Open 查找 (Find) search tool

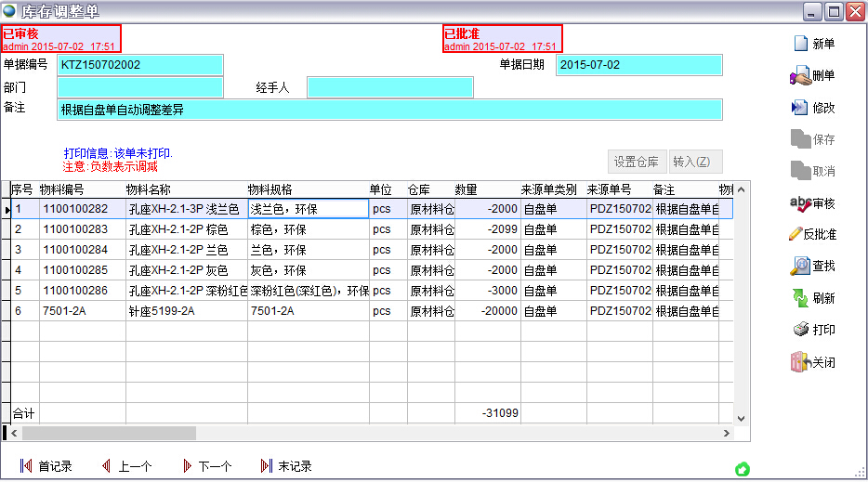pyautogui.click(x=800, y=266)
